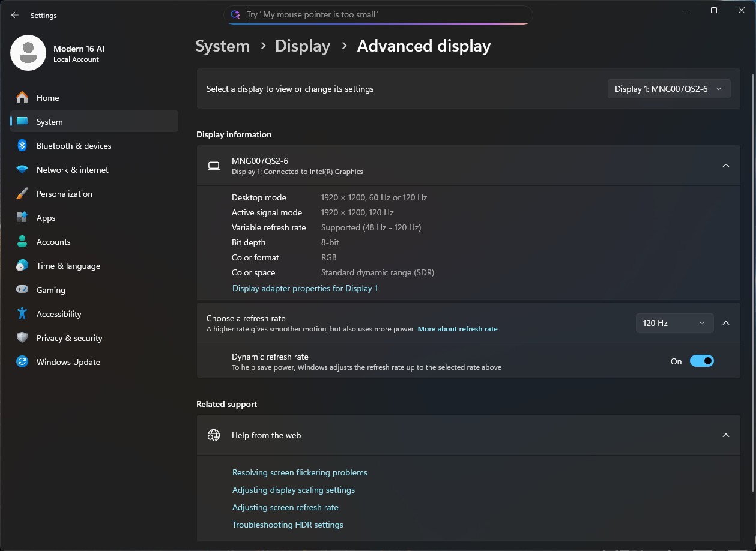
Task: Click the Apps icon in sidebar
Action: [x=22, y=218]
